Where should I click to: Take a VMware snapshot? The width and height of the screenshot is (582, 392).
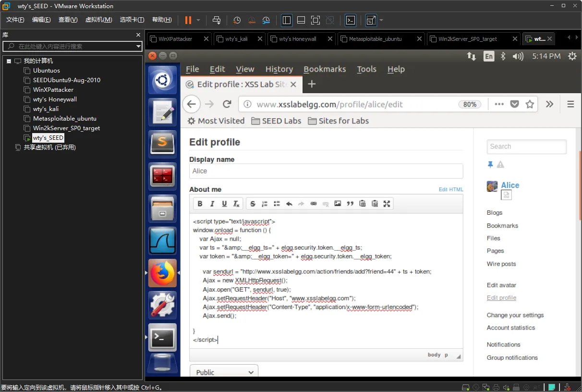pos(237,20)
